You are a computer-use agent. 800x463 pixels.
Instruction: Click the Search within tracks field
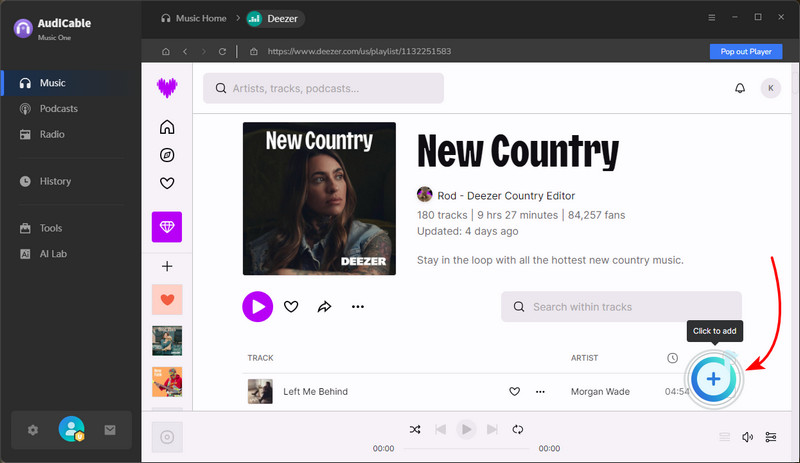tap(621, 307)
